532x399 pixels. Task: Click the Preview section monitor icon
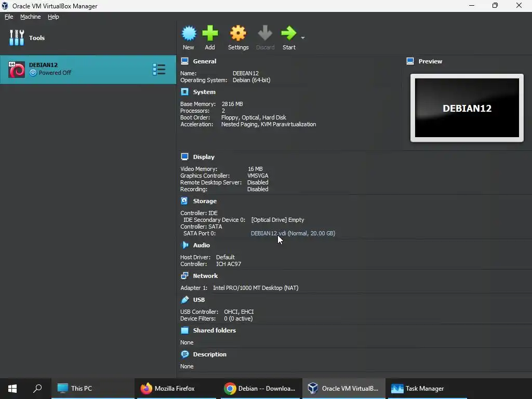click(410, 61)
